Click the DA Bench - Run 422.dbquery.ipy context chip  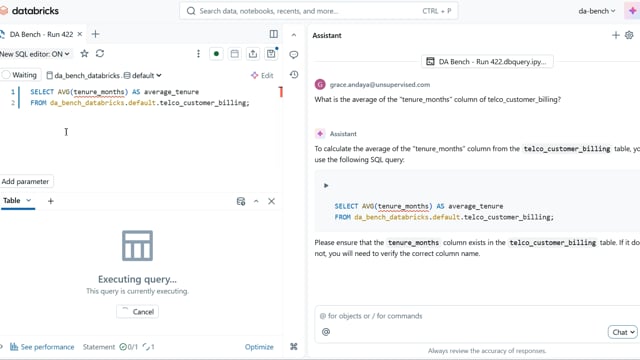487,62
